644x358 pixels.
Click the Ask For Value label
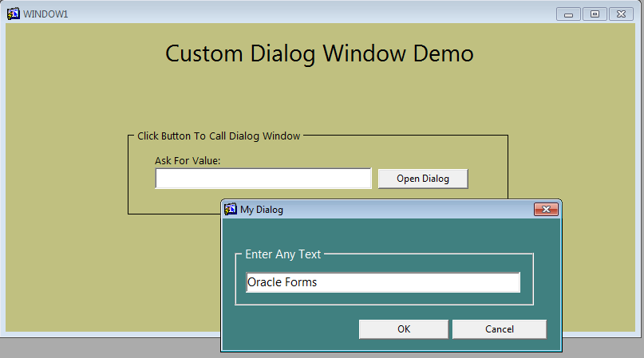click(x=188, y=160)
